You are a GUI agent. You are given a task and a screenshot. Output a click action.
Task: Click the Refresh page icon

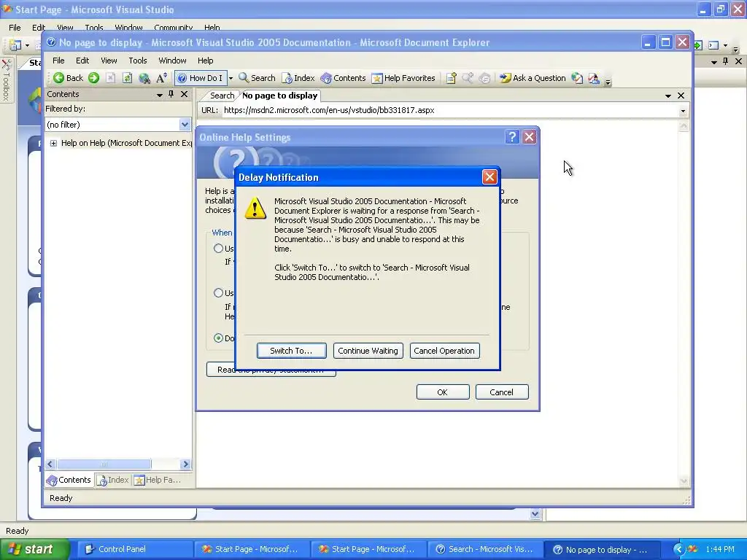127,78
